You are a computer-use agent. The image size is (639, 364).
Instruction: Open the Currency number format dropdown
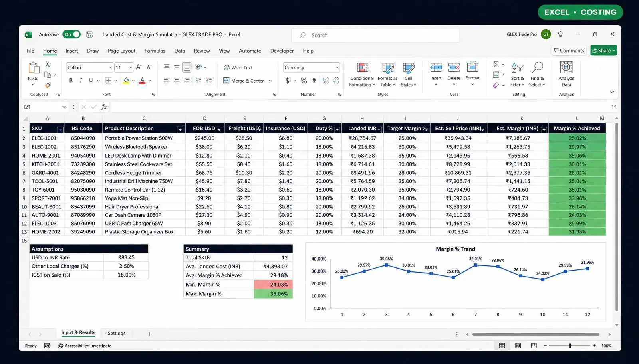(337, 67)
